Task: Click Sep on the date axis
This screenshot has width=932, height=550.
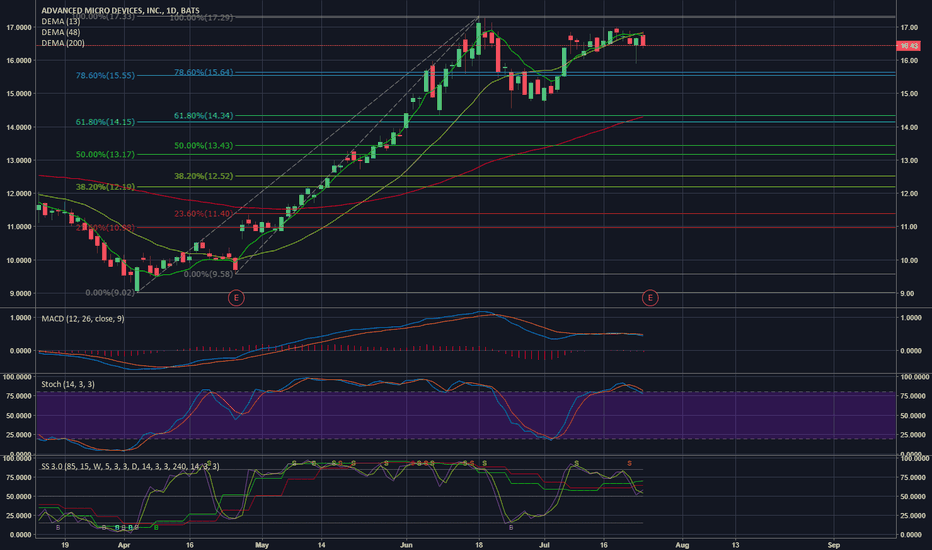Action: pos(834,545)
